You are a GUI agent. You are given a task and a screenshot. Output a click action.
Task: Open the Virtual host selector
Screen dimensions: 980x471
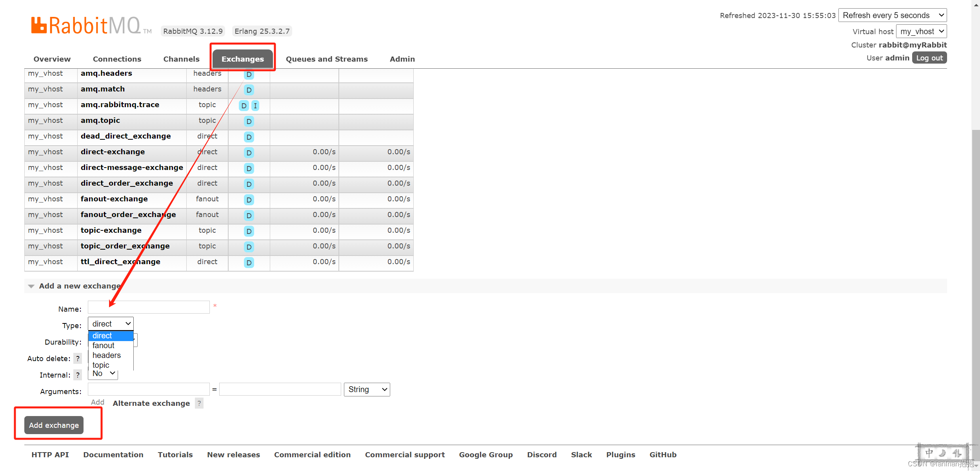tap(922, 31)
